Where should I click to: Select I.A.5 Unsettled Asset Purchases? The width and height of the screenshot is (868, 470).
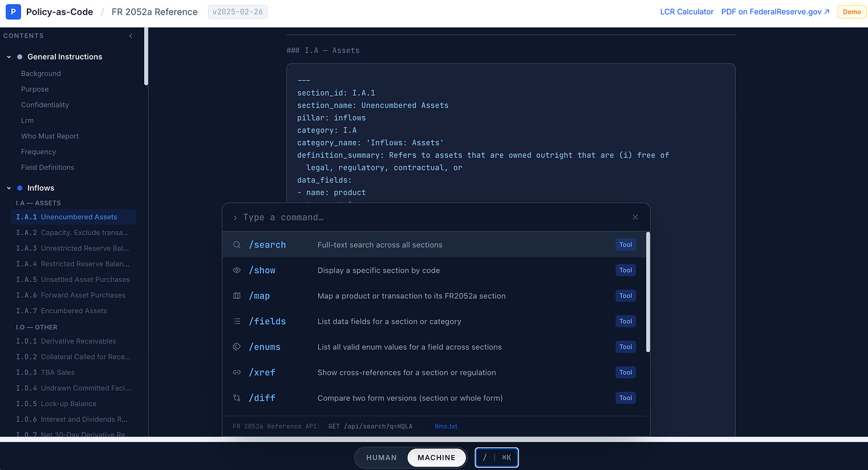coord(74,279)
